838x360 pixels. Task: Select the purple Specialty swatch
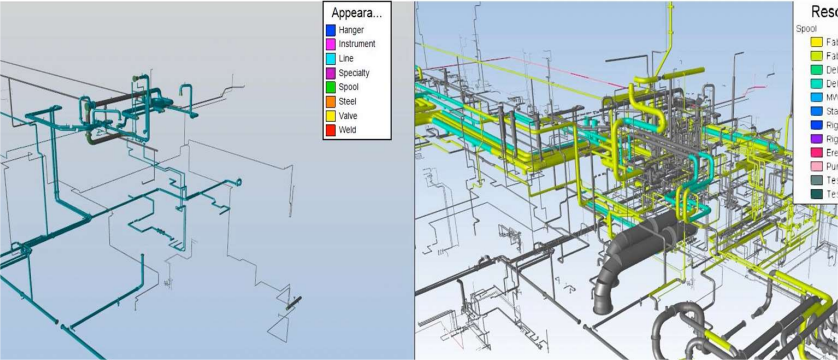(x=330, y=73)
